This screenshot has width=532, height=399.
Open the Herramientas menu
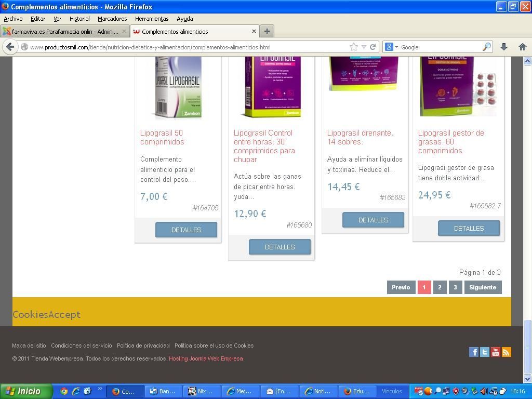[152, 19]
